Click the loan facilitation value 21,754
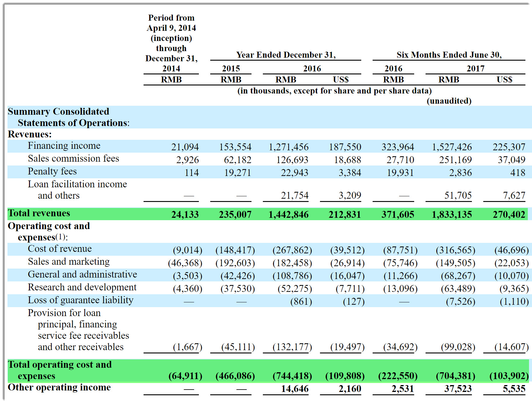532x403 pixels. [x=295, y=195]
